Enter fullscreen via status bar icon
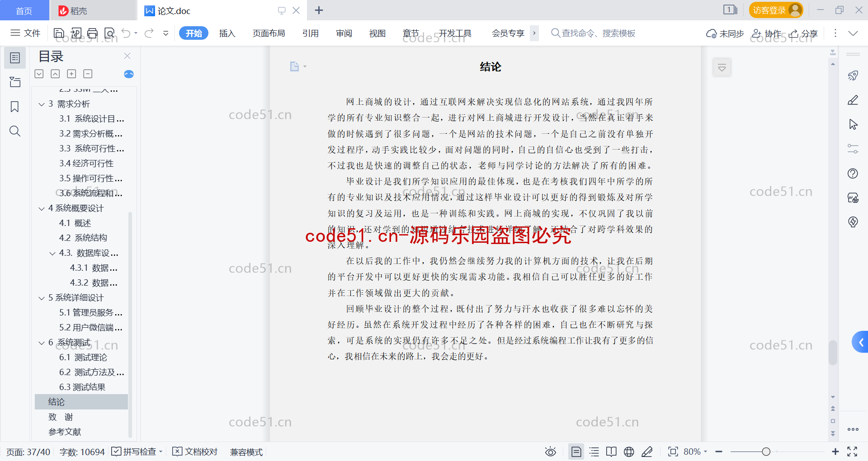 (x=852, y=452)
